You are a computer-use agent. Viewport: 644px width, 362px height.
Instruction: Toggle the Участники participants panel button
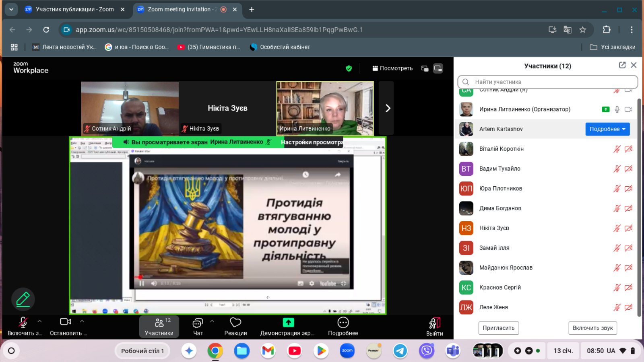(x=159, y=326)
